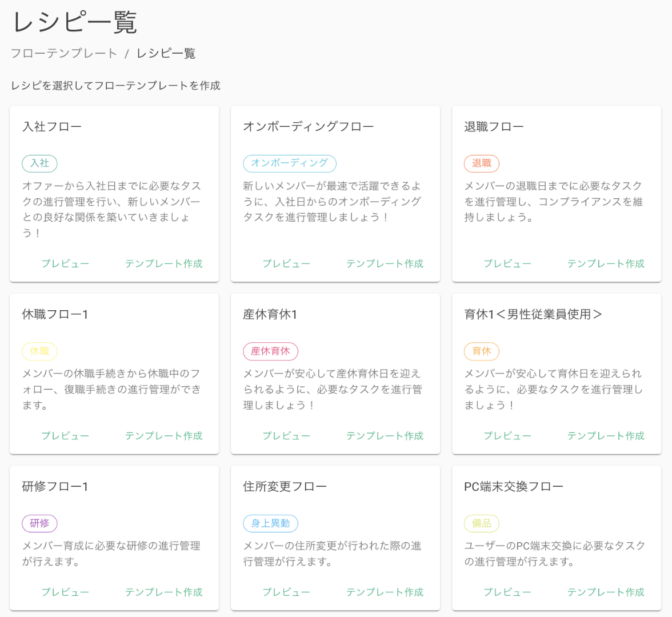Click the 休職 tag chip
The width and height of the screenshot is (672, 617).
coord(39,351)
